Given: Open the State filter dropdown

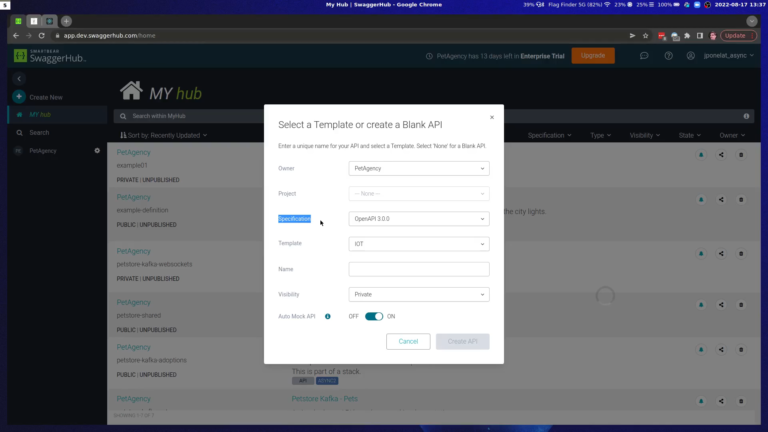Looking at the screenshot, I should coord(689,136).
